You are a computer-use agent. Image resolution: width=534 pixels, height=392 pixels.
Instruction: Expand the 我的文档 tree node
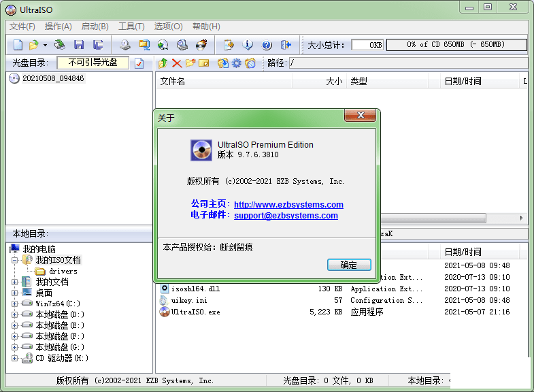14,282
